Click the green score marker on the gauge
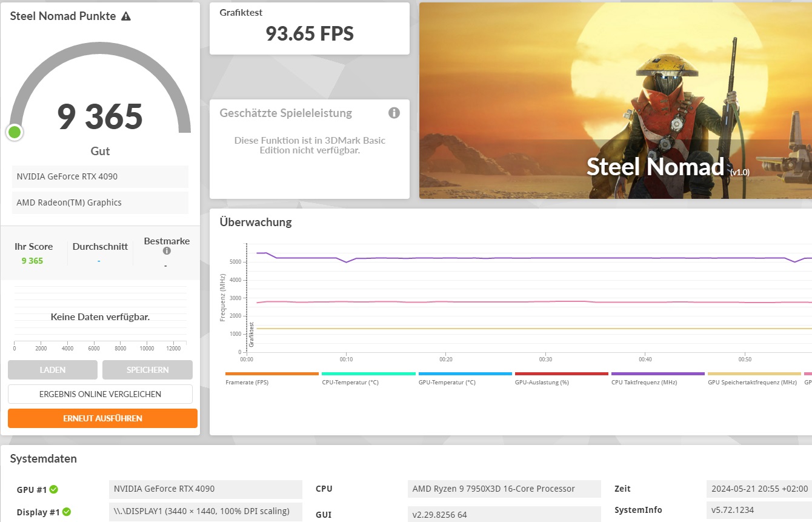 15,132
